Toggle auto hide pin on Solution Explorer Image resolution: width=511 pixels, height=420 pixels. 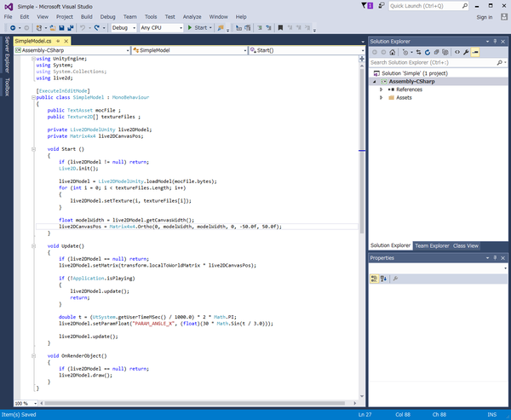click(x=495, y=42)
